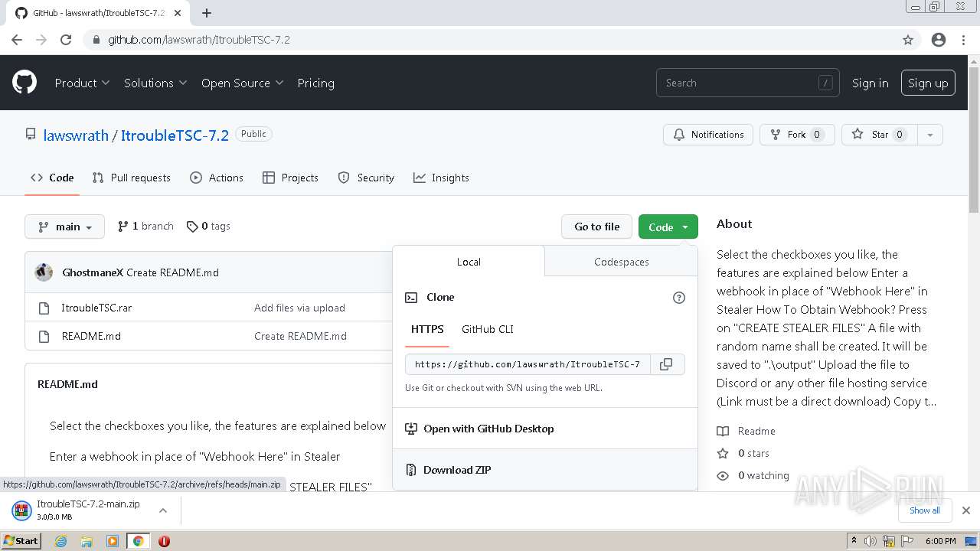This screenshot has height=551, width=980.
Task: Close the GitHub browser tab
Action: (178, 13)
